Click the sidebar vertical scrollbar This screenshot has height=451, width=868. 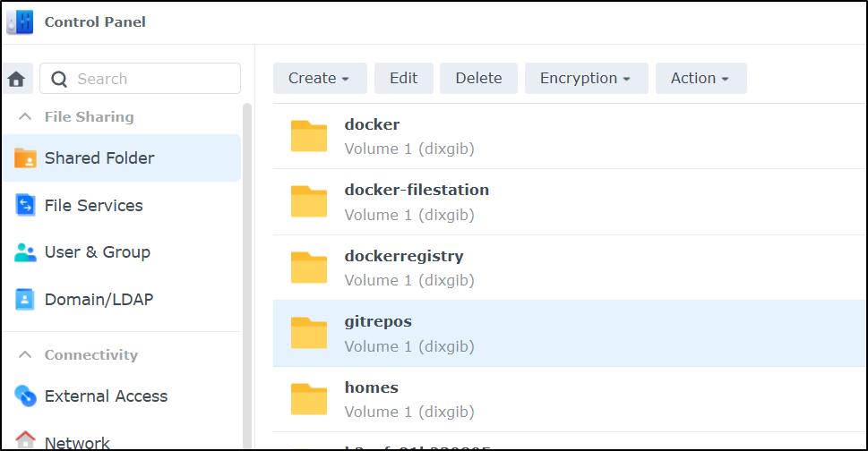click(247, 277)
